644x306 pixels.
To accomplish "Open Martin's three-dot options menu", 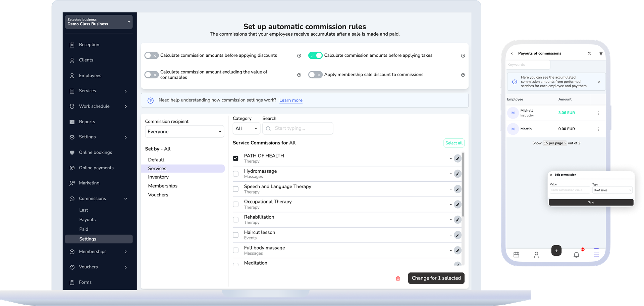I will (598, 129).
